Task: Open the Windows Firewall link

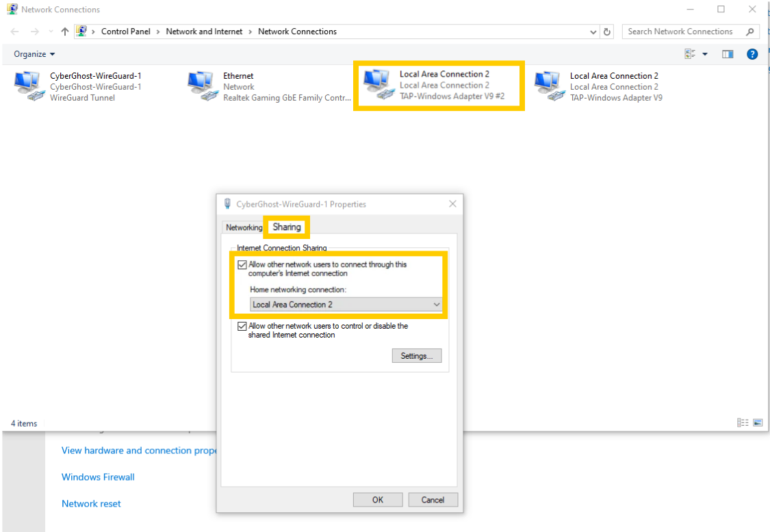Action: pos(98,477)
